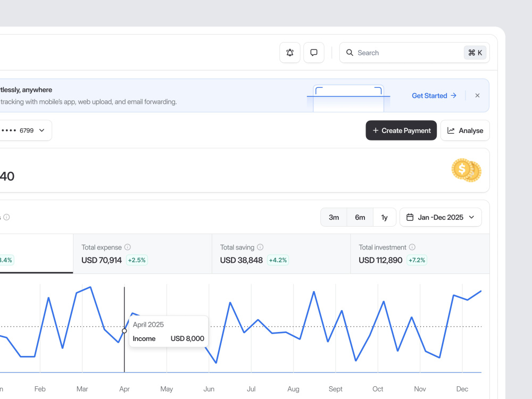Click the search magnifier icon
This screenshot has height=399, width=532.
coord(350,53)
